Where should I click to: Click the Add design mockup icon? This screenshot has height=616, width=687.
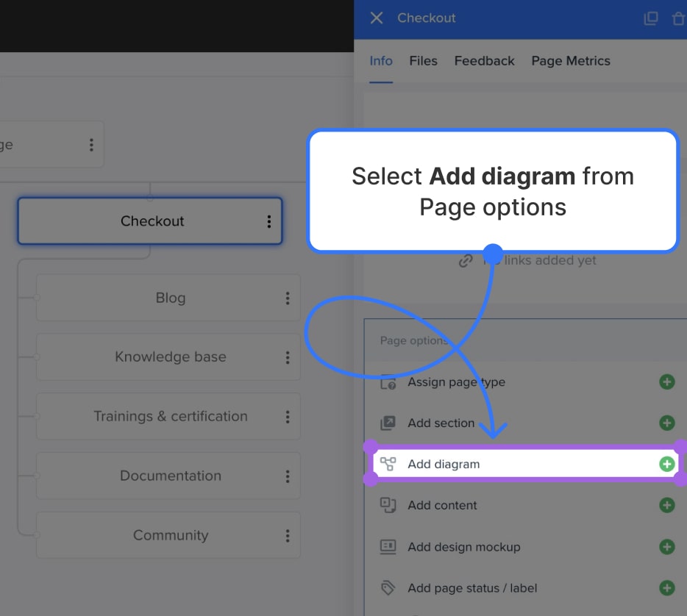[x=388, y=547]
